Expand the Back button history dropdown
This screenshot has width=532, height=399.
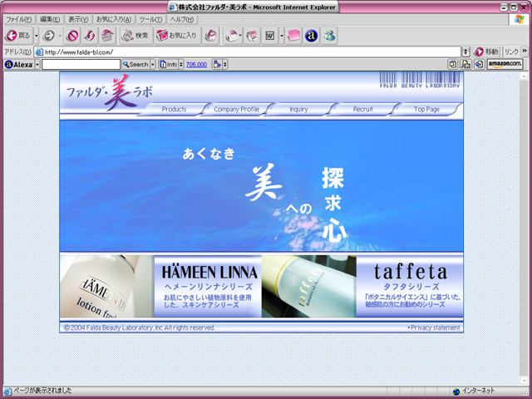[36, 36]
